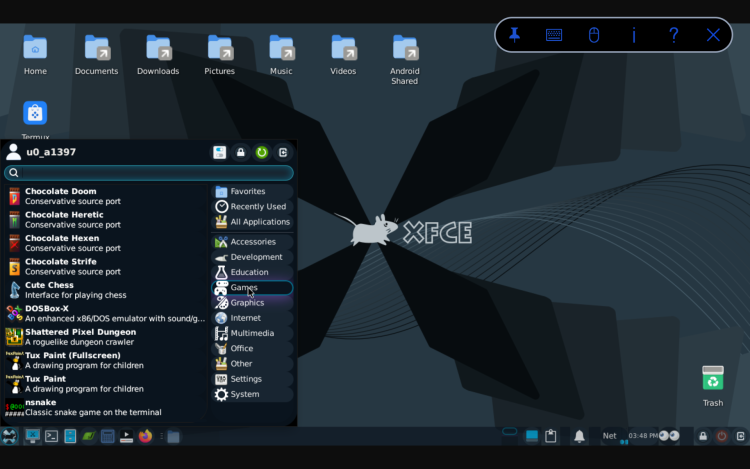Launch DOSBox-X emulator
Viewport: 750px width, 469px height.
coord(106,313)
